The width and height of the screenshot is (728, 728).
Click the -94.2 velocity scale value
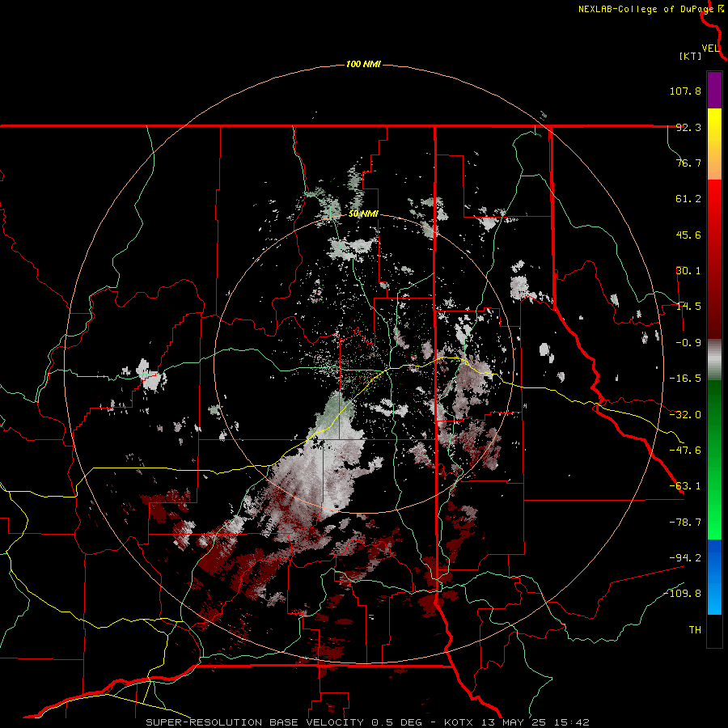pos(685,558)
